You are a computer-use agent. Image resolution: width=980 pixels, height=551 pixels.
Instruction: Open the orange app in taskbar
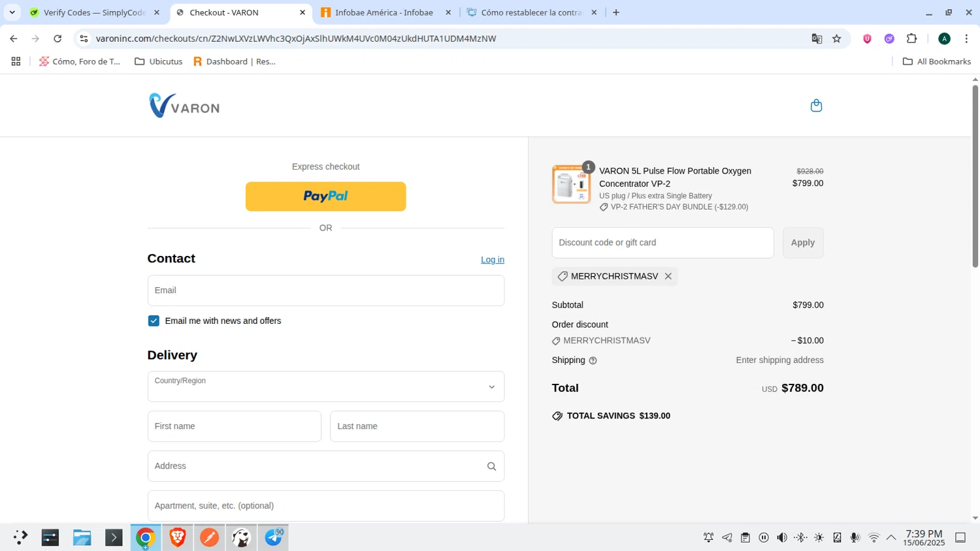click(209, 537)
